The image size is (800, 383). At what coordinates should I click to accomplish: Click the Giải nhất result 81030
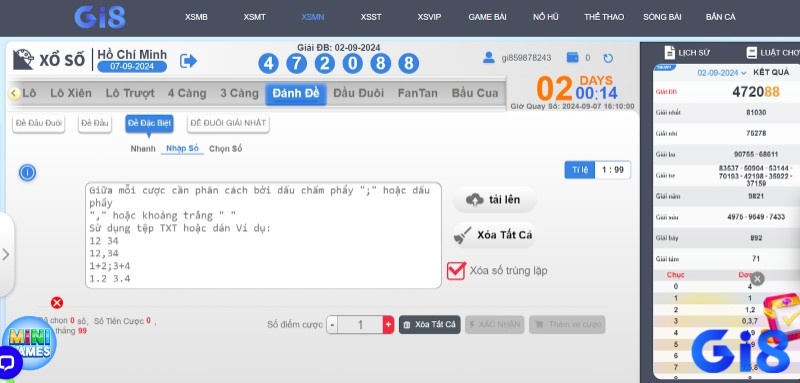pyautogui.click(x=756, y=112)
